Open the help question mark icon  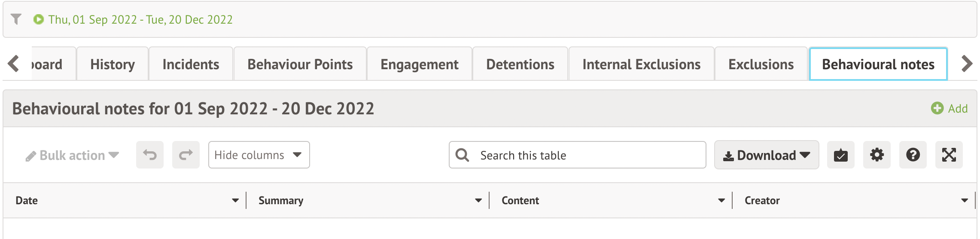pyautogui.click(x=913, y=155)
